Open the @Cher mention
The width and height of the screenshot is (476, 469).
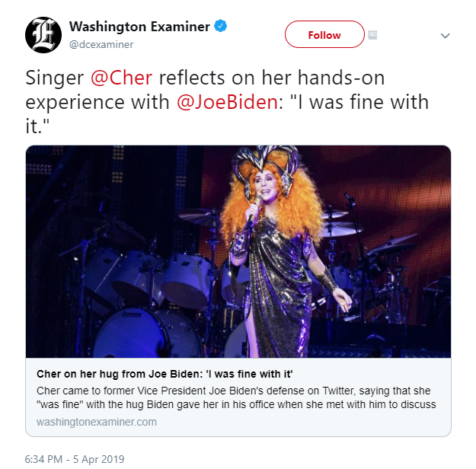[121, 78]
